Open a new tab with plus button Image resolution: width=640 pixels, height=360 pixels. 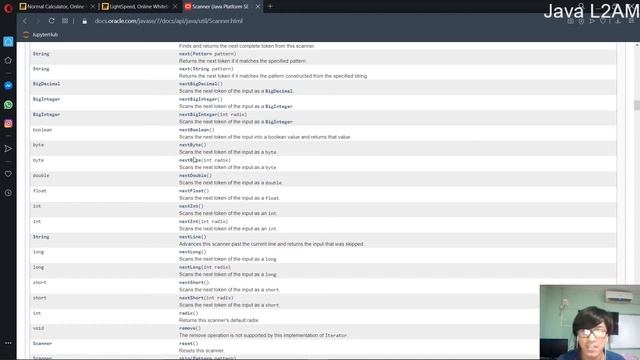point(270,6)
